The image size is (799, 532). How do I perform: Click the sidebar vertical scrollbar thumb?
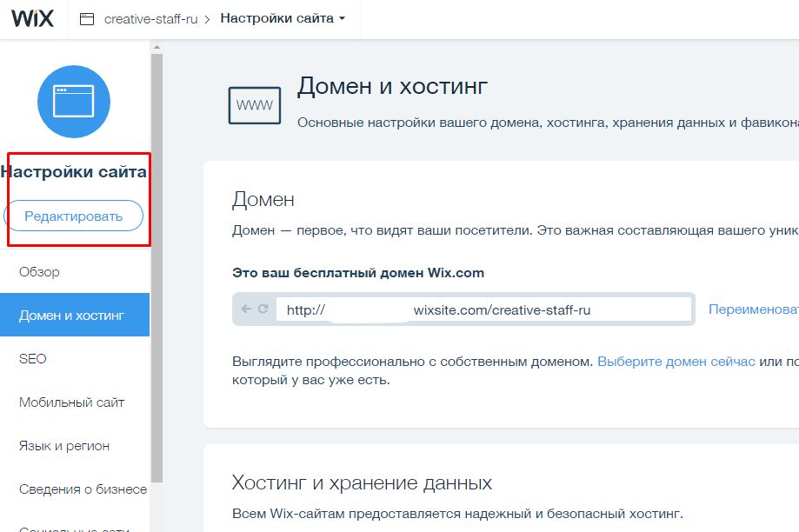coord(157,268)
